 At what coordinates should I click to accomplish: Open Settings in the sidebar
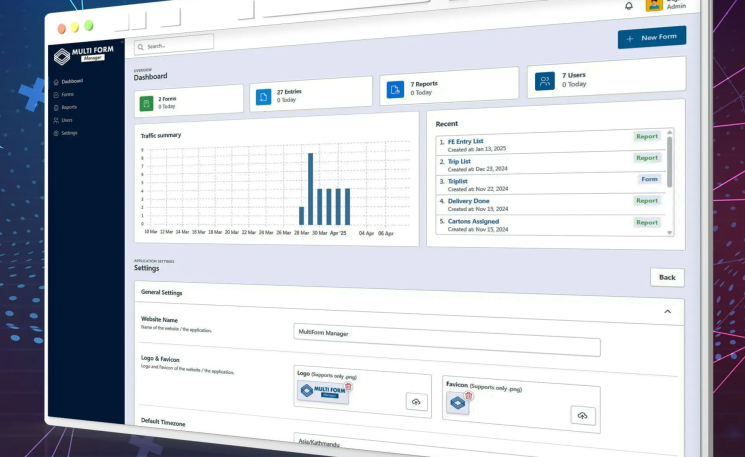click(x=69, y=133)
